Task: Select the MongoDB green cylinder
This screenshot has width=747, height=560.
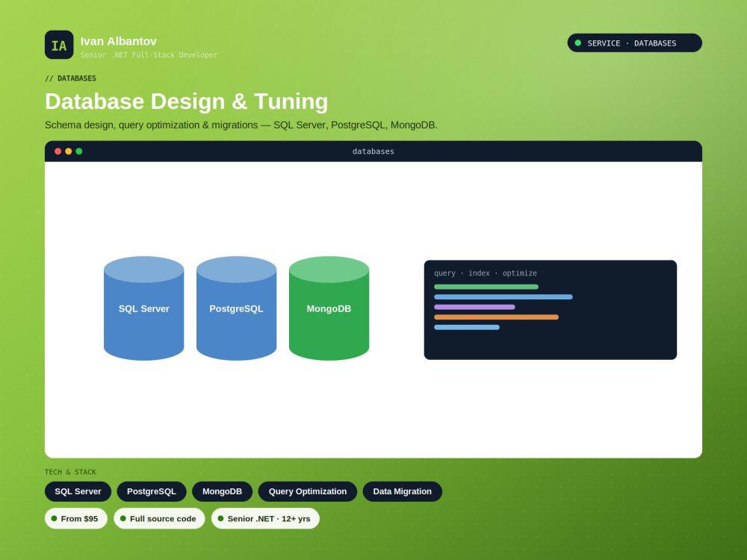Action: point(329,308)
